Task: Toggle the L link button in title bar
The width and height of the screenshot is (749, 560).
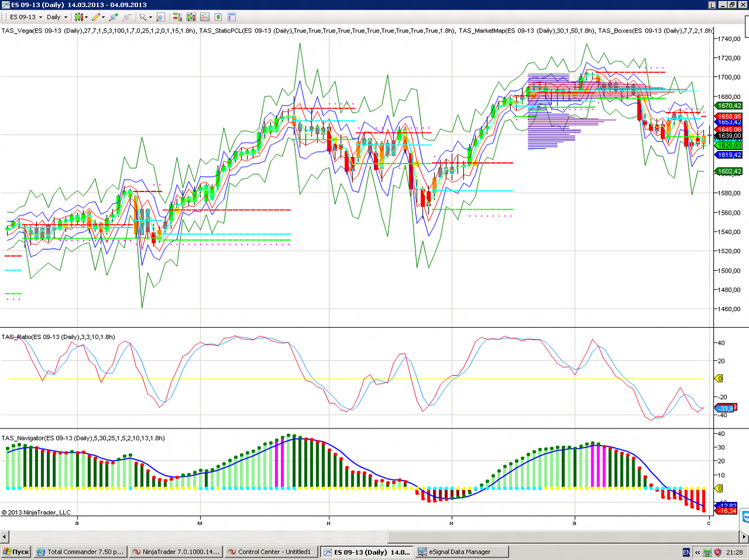Action: 711,5
